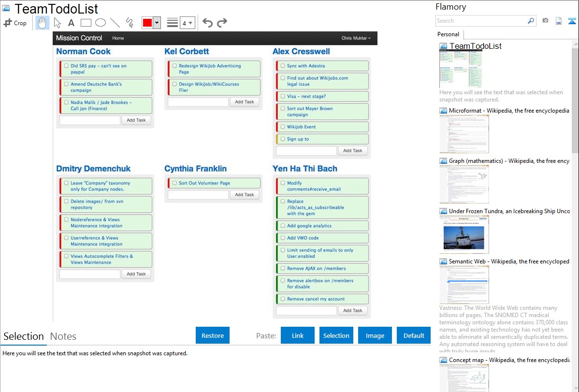Check 'Amend Deutsche Bank's campaign' task
Image resolution: width=579 pixels, height=392 pixels.
[x=66, y=84]
